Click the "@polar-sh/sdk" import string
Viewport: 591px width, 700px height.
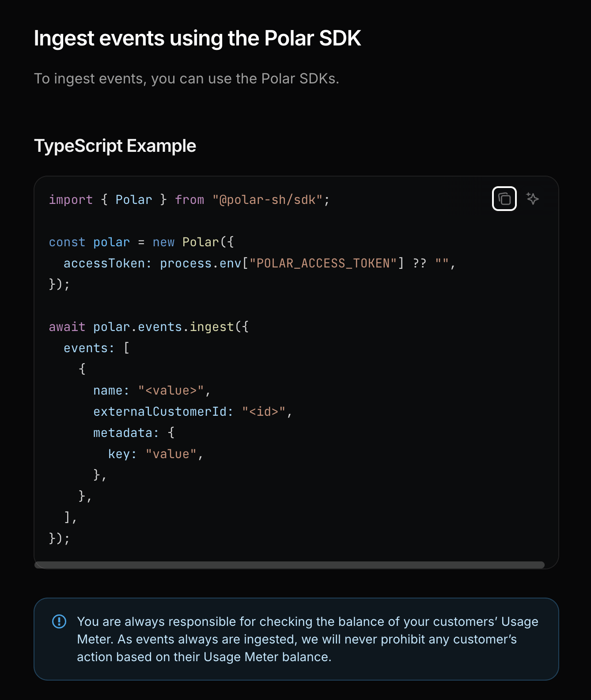click(267, 200)
